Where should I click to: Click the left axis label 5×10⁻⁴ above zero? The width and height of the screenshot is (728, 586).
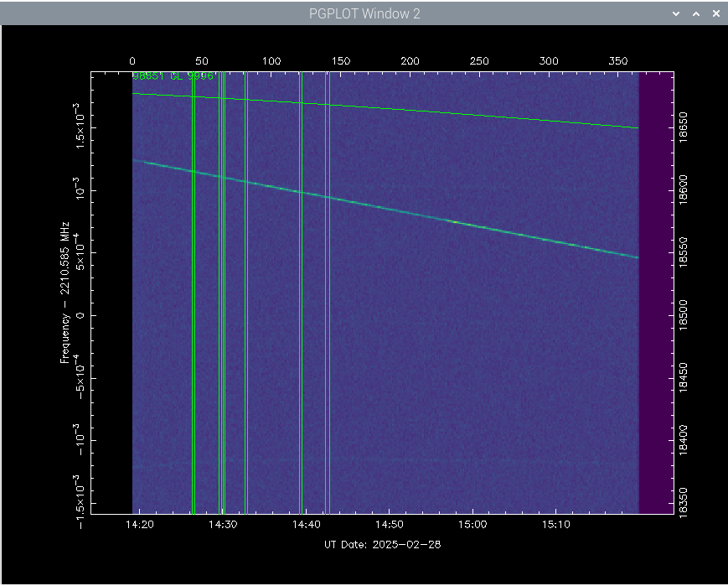coord(79,251)
